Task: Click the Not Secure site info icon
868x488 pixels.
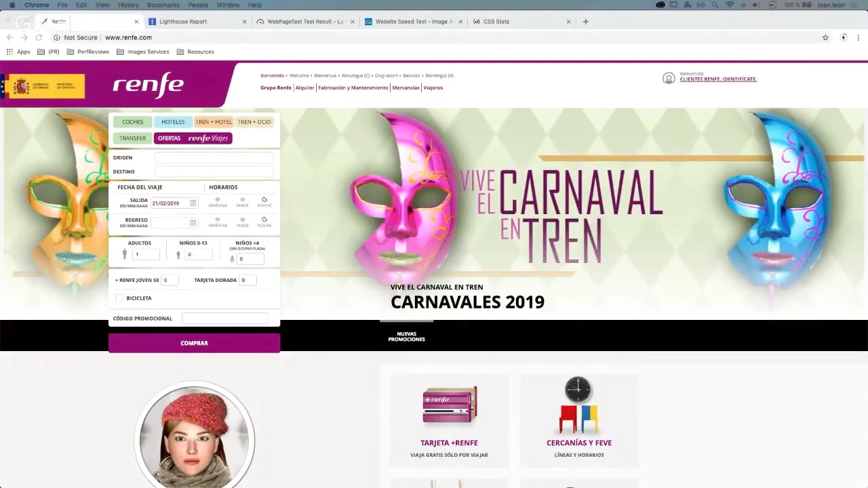Action: [x=57, y=37]
